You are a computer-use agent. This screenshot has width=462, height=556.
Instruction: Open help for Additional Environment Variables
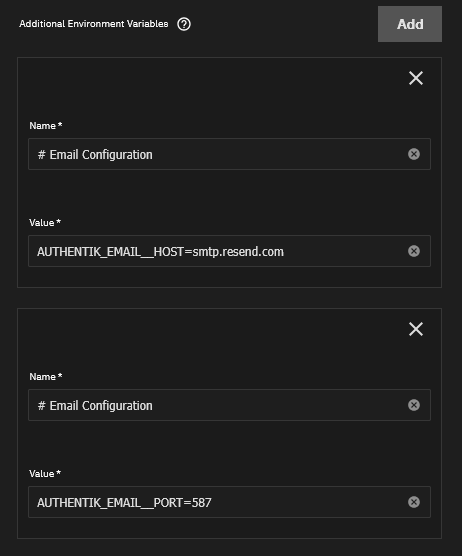tap(184, 24)
